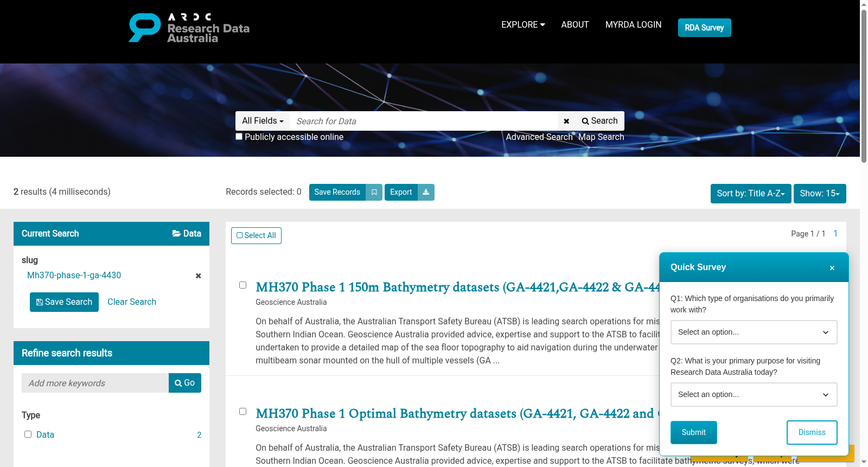Open MH370 Phase 1 Optimal Bathymetry datasets record
This screenshot has width=868, height=467.
(x=458, y=413)
